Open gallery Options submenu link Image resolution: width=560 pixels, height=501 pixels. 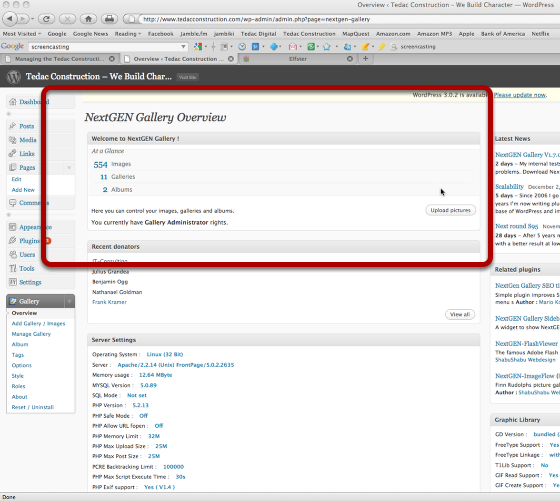22,365
